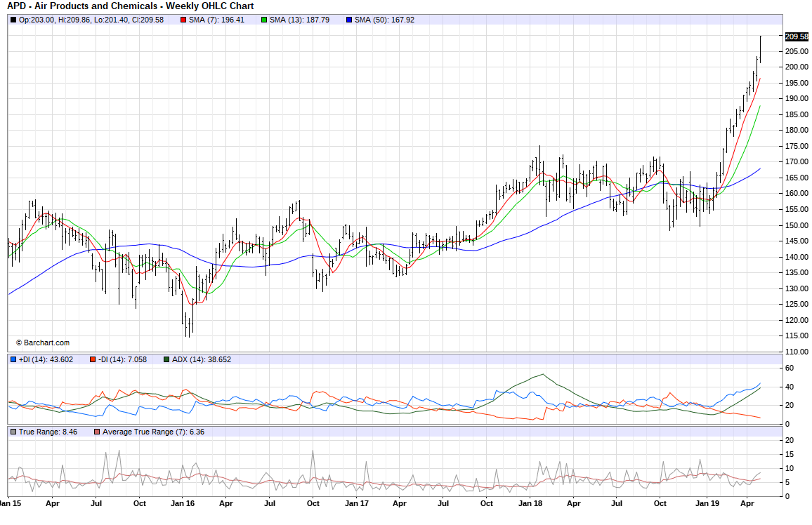Click the highlighted 209.58 price tag
The image size is (812, 525).
coord(797,36)
